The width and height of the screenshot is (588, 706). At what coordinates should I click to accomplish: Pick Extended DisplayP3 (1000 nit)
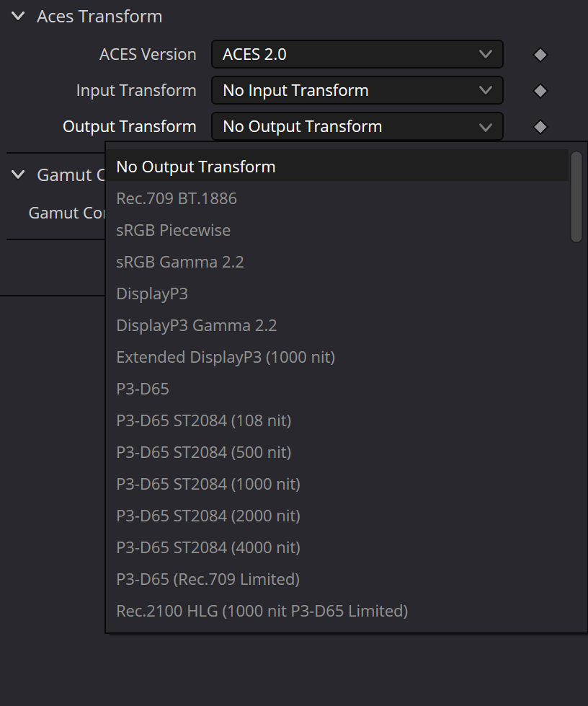[x=337, y=357]
